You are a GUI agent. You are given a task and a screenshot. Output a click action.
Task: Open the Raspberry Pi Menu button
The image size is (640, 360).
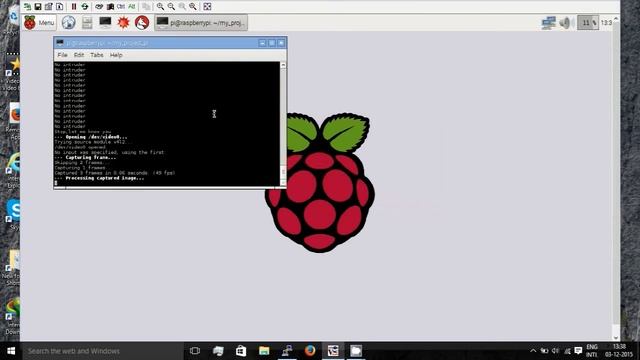coord(39,23)
